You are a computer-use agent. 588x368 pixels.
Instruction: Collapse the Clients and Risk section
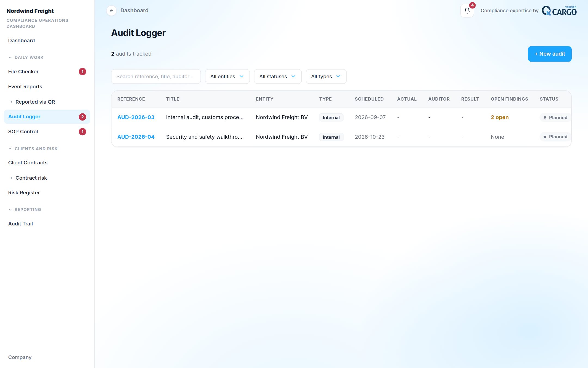[33, 149]
